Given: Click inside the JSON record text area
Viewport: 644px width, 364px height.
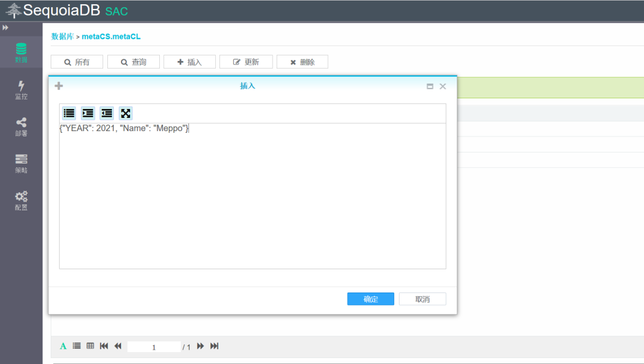Looking at the screenshot, I should click(253, 196).
